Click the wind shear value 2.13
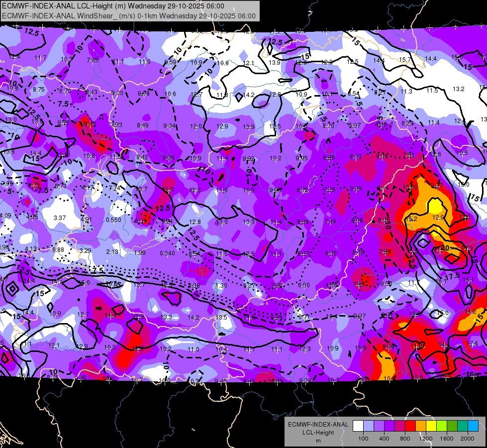This screenshot has width=487, height=448. click(112, 251)
